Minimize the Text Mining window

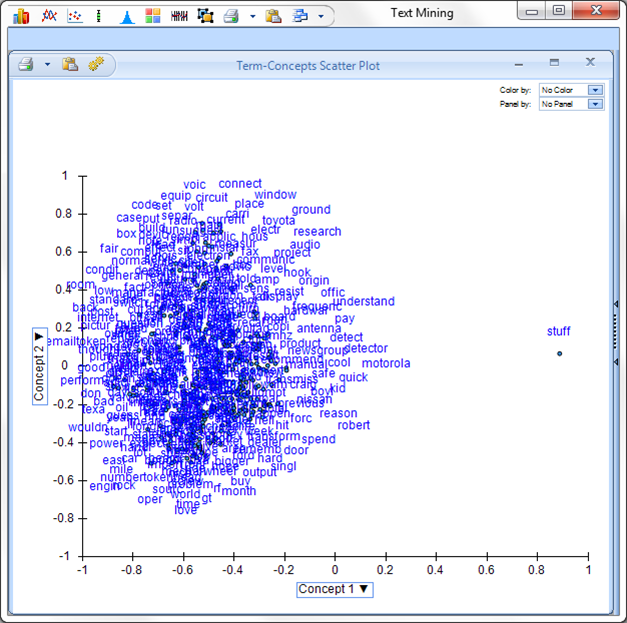point(532,11)
